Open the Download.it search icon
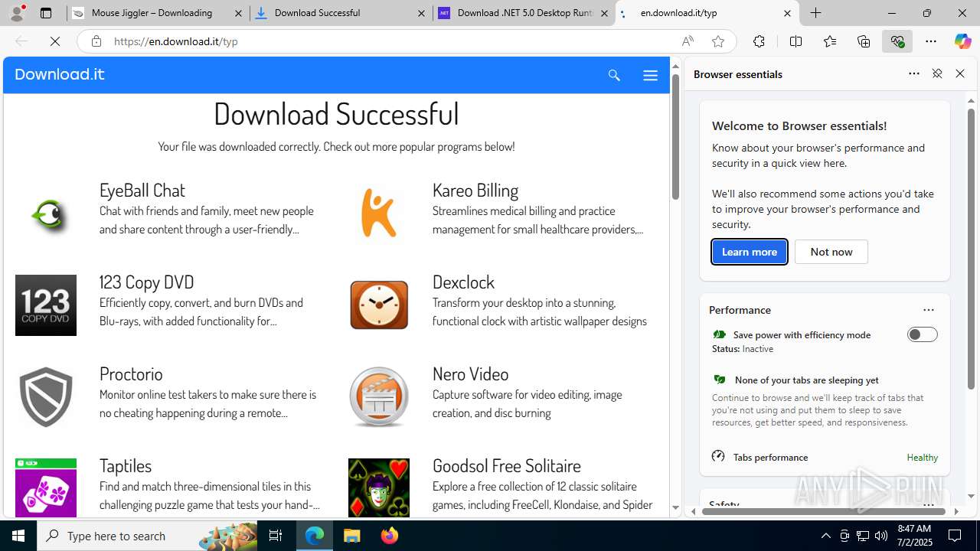Viewport: 980px width, 551px height. click(x=614, y=75)
